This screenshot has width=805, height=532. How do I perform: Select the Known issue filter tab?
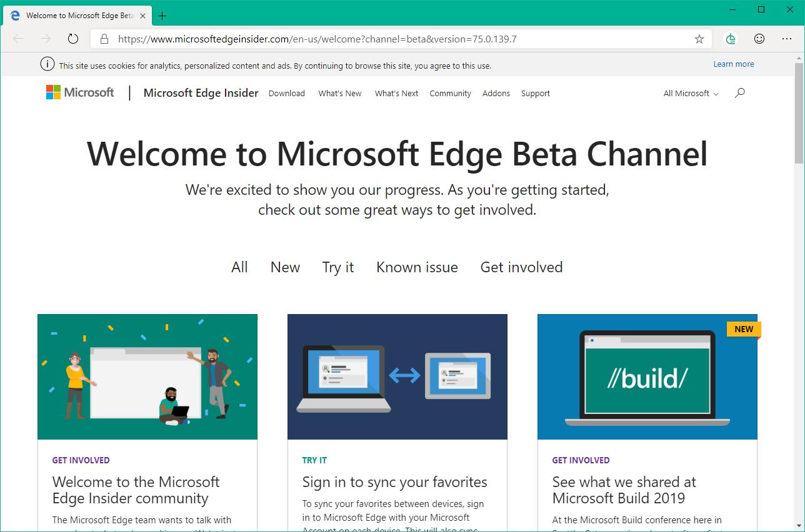[x=417, y=267]
